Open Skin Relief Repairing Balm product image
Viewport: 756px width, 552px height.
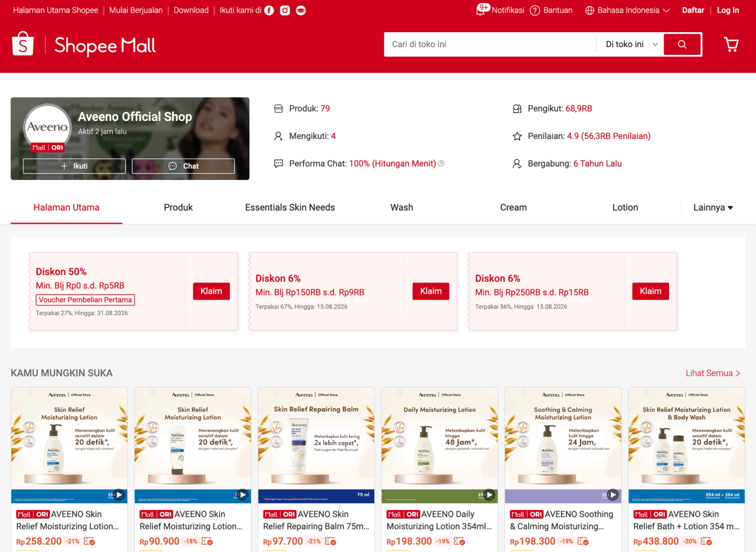(316, 445)
